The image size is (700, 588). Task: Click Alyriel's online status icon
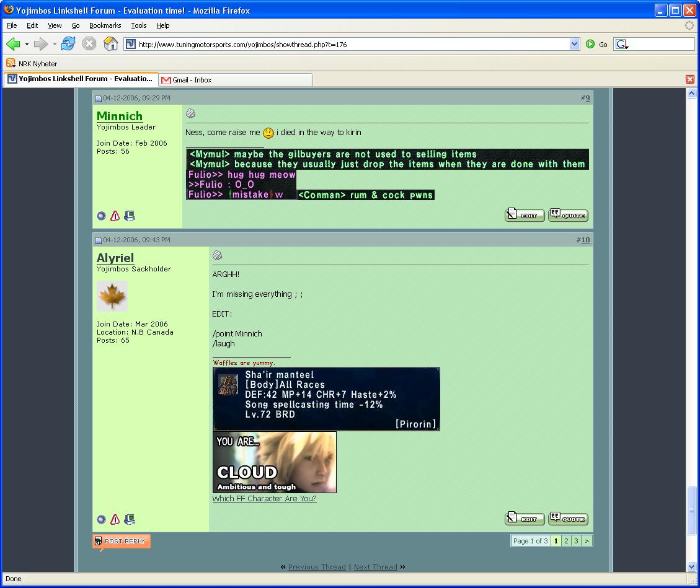(102, 520)
